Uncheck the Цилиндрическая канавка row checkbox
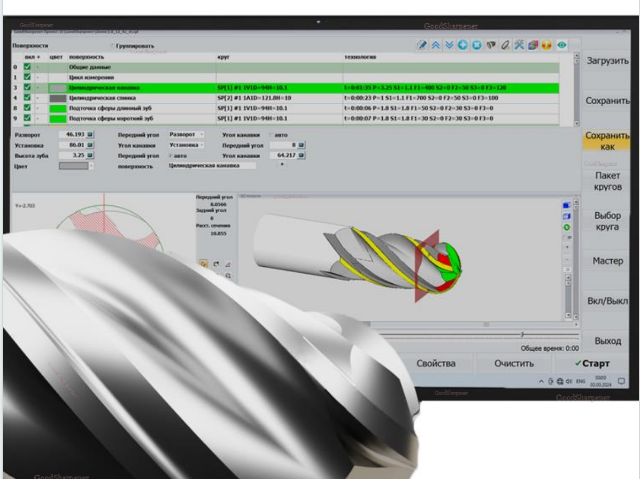The height and width of the screenshot is (479, 640). [27, 88]
